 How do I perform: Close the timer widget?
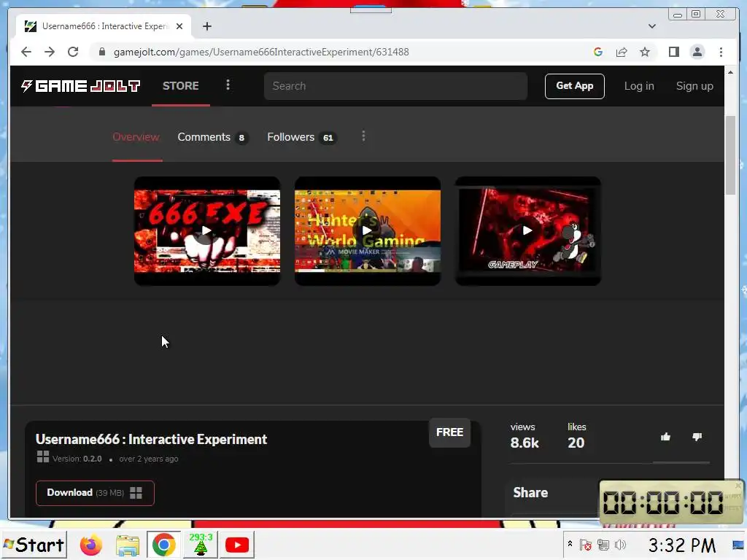[738, 485]
